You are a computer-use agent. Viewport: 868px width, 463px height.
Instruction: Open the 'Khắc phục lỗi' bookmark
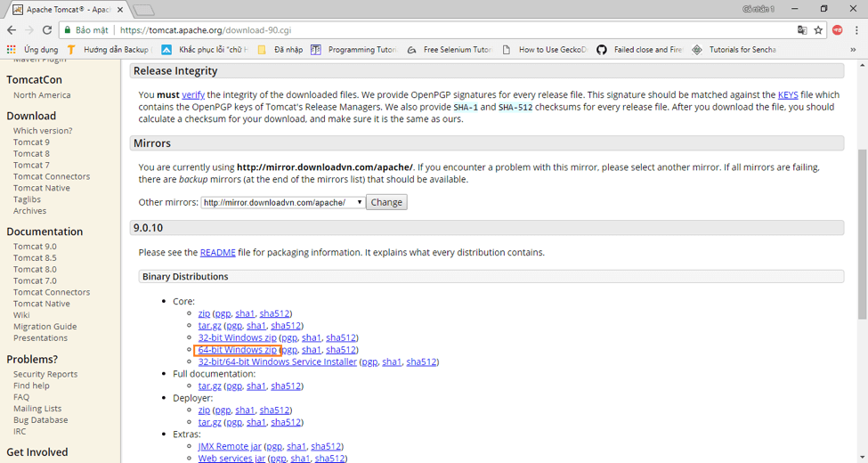(x=204, y=49)
